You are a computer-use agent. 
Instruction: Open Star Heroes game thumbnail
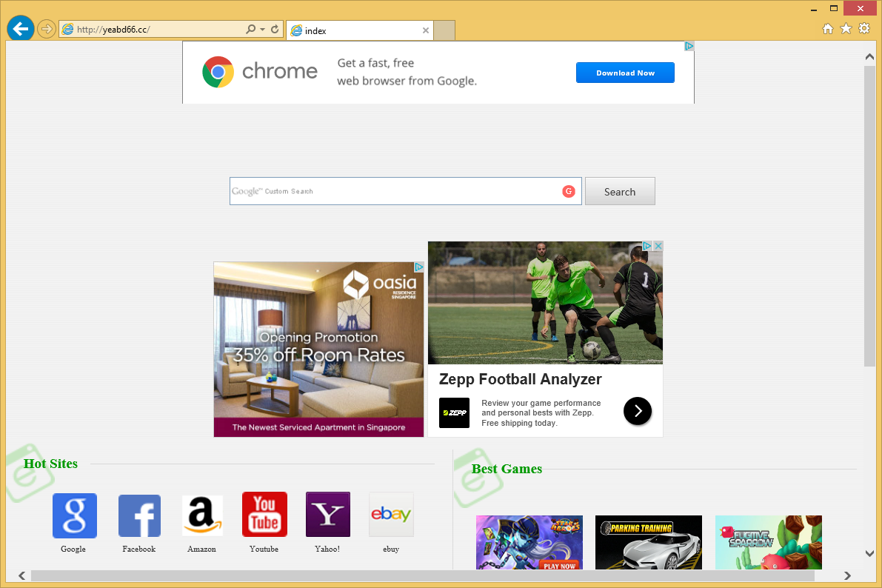tap(529, 542)
